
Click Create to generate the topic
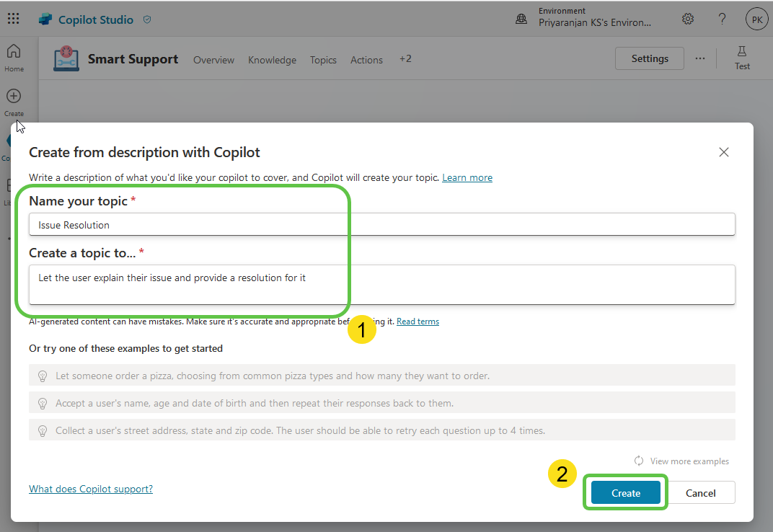click(625, 492)
